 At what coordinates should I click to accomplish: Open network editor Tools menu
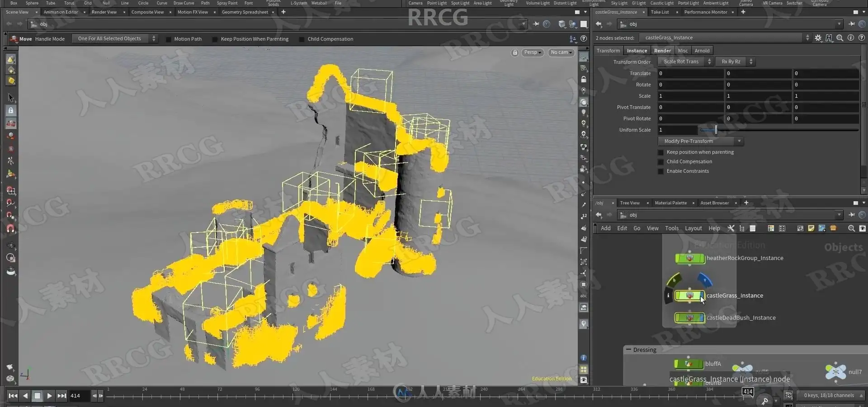point(671,228)
